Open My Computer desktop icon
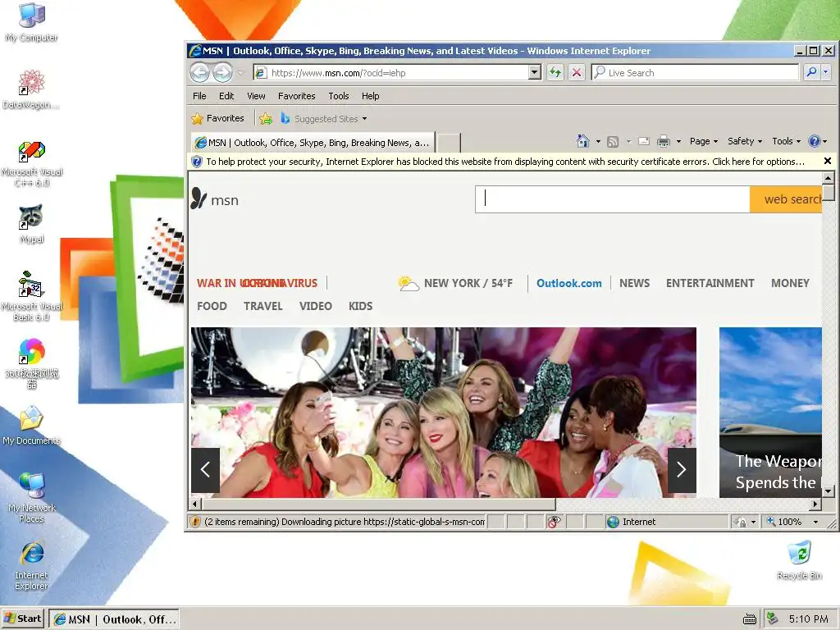The height and width of the screenshot is (630, 840). [31, 22]
